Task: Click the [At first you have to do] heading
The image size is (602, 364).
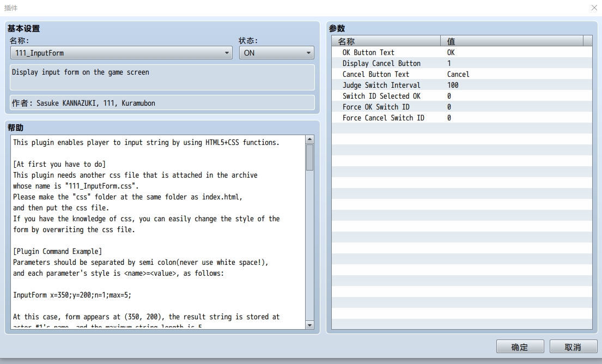Action: coord(59,165)
